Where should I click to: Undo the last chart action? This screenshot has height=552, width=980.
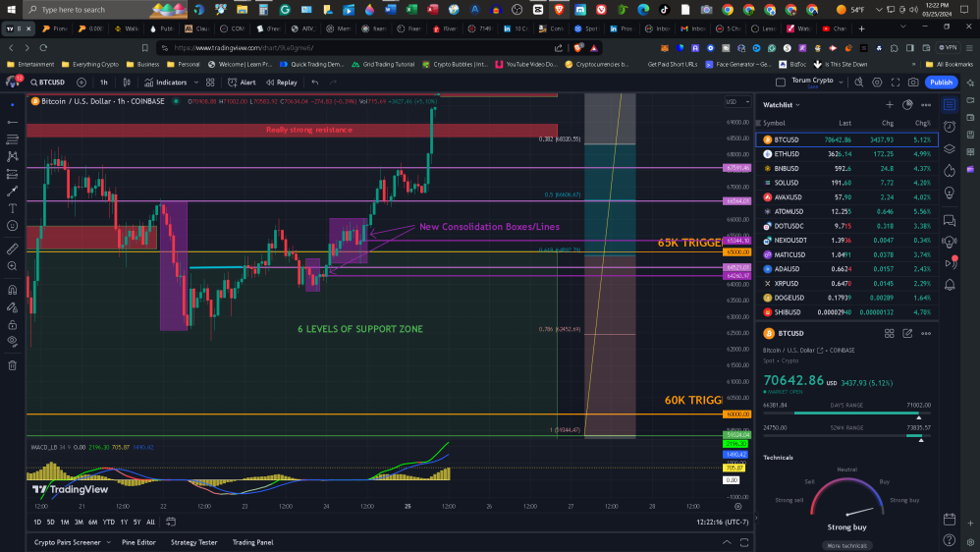point(315,83)
